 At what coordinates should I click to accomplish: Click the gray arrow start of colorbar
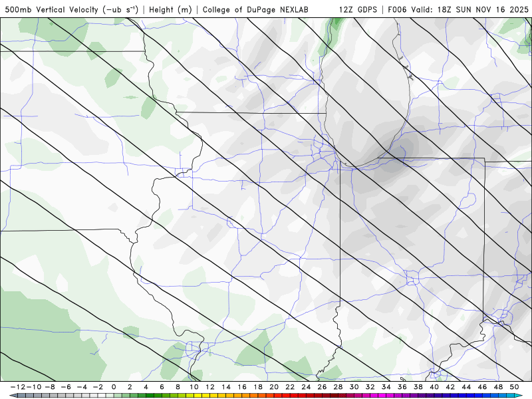coord(13,396)
